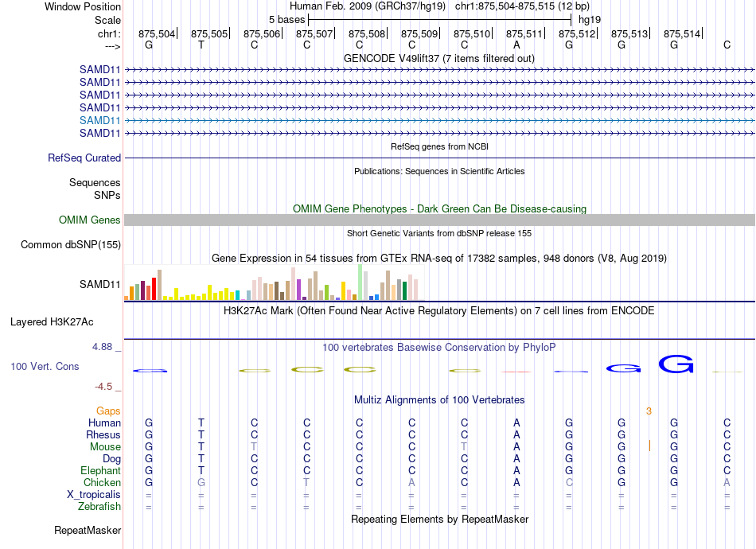
Task: Click the Window Position label
Action: tap(83, 6)
